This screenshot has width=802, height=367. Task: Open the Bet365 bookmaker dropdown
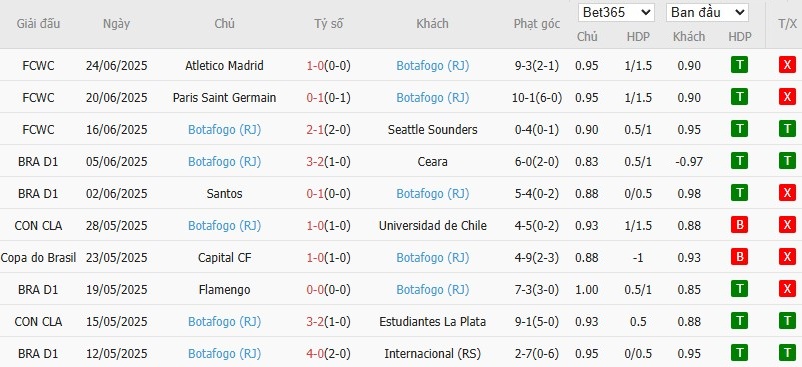point(616,13)
